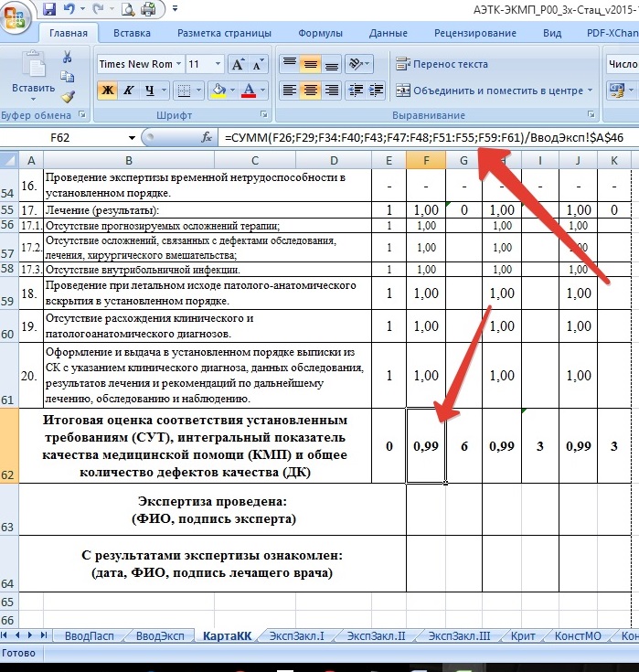This screenshot has width=639, height=672.
Task: Expand the undo history dropdown arrow
Action: pyautogui.click(x=82, y=9)
